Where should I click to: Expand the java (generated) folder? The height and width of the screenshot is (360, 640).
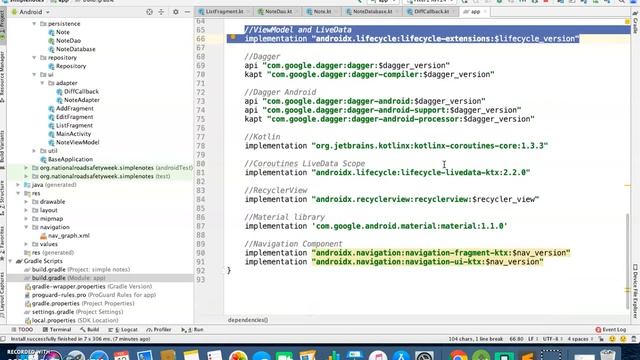18,185
